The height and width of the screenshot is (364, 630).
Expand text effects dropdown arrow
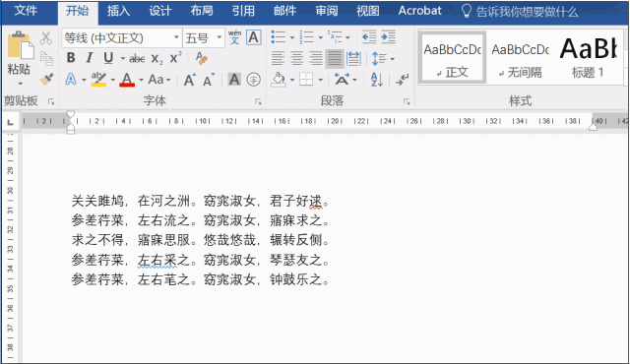pyautogui.click(x=84, y=80)
